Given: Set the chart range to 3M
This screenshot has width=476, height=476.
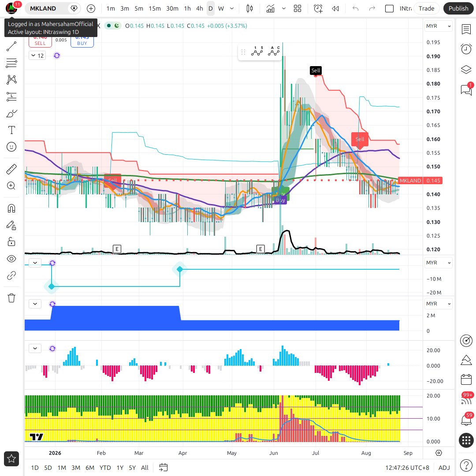Looking at the screenshot, I should coord(76,468).
